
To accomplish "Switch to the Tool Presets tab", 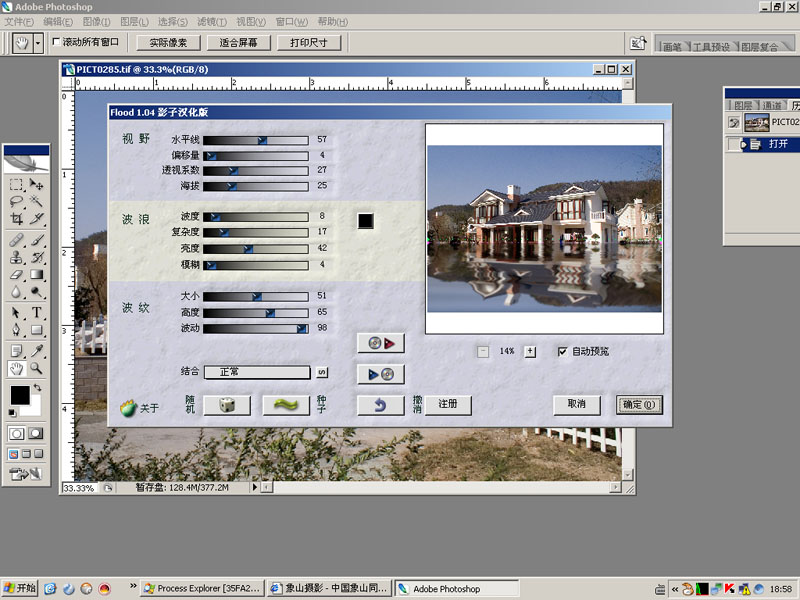I will pos(711,46).
